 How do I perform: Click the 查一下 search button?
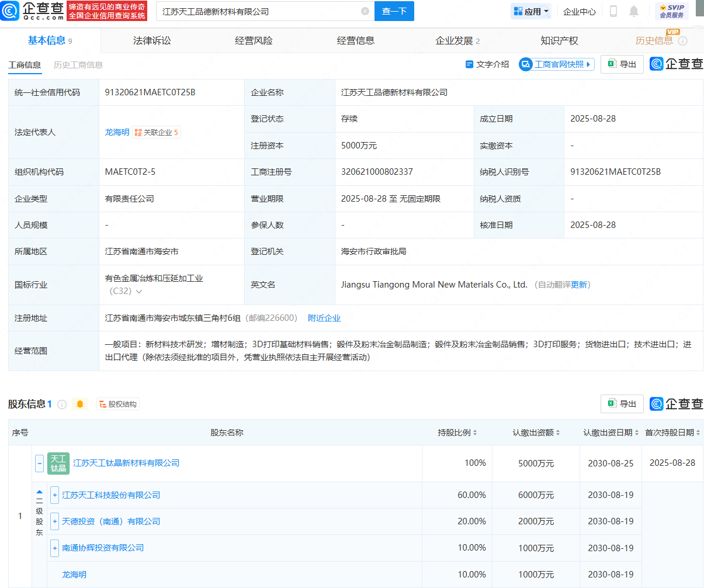394,11
